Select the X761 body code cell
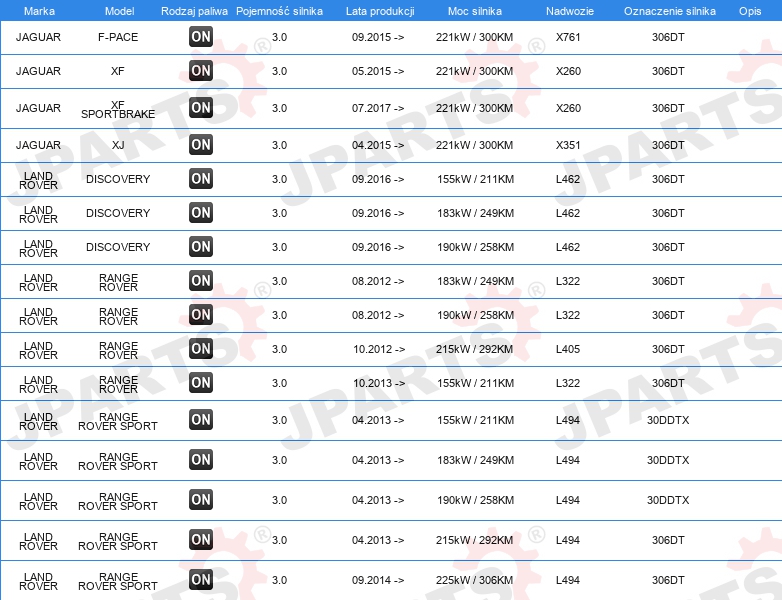The height and width of the screenshot is (600, 782). coord(569,37)
